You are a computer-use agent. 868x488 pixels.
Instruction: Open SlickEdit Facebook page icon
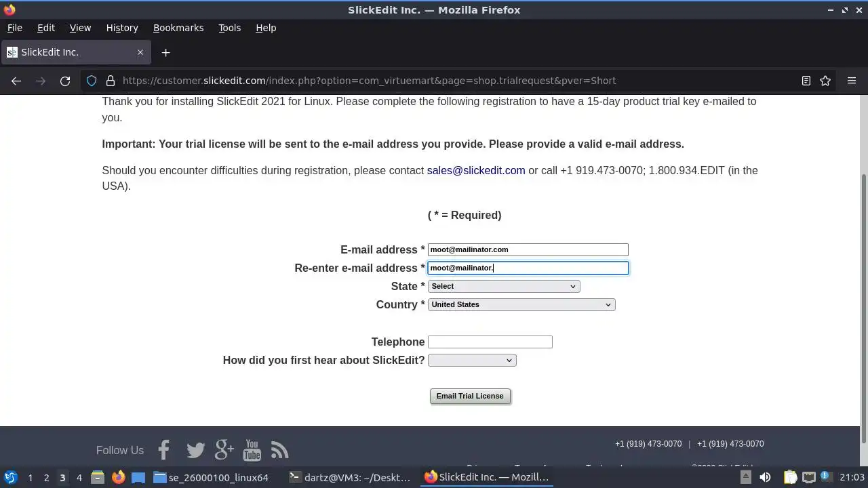(x=163, y=449)
